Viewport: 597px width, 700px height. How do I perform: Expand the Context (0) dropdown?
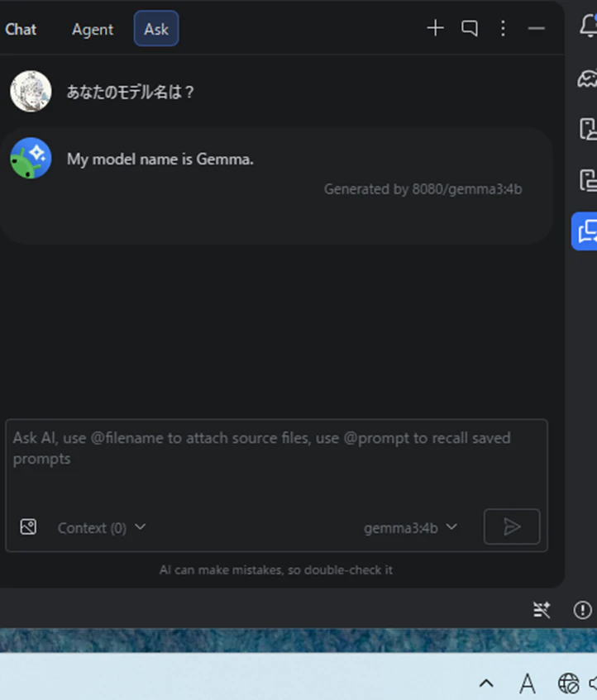coord(102,527)
